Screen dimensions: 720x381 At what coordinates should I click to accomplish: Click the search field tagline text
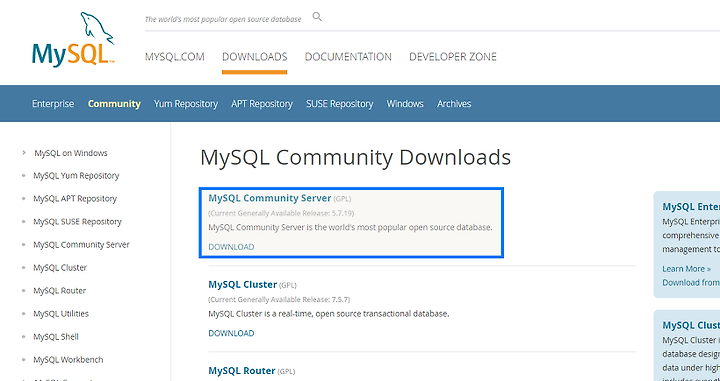pyautogui.click(x=223, y=19)
